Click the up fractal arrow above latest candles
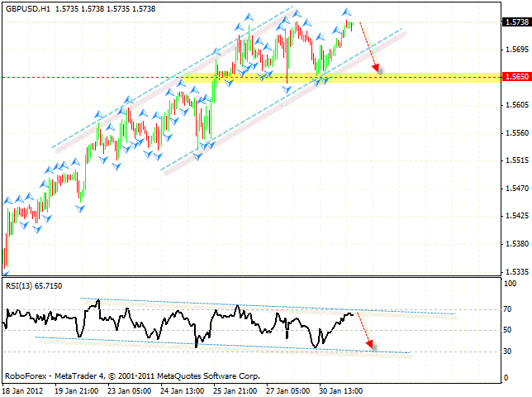 point(346,12)
